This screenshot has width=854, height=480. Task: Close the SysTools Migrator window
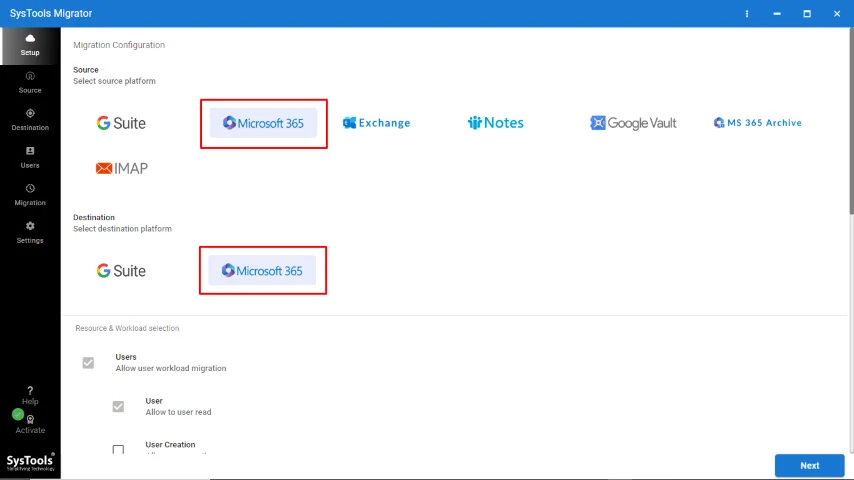click(x=837, y=14)
